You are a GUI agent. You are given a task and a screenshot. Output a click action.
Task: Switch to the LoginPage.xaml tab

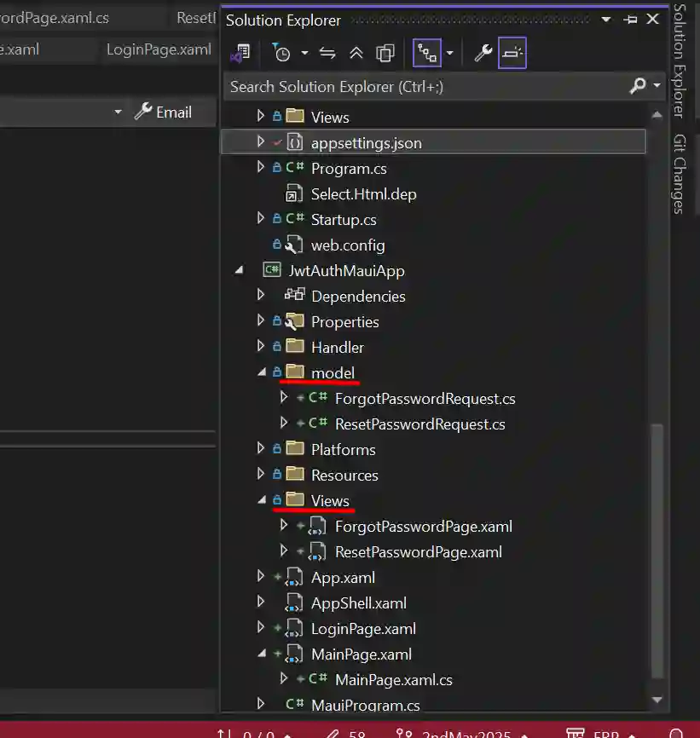[x=159, y=49]
